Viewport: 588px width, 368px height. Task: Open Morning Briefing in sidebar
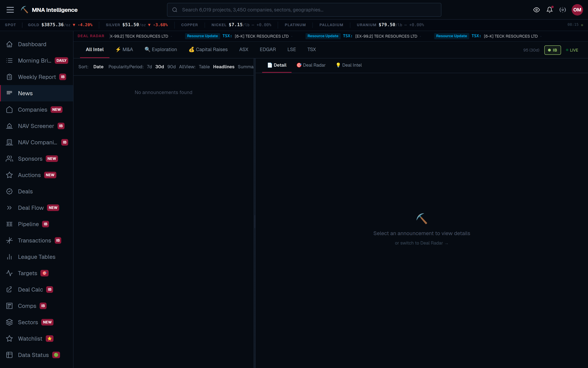click(x=37, y=61)
